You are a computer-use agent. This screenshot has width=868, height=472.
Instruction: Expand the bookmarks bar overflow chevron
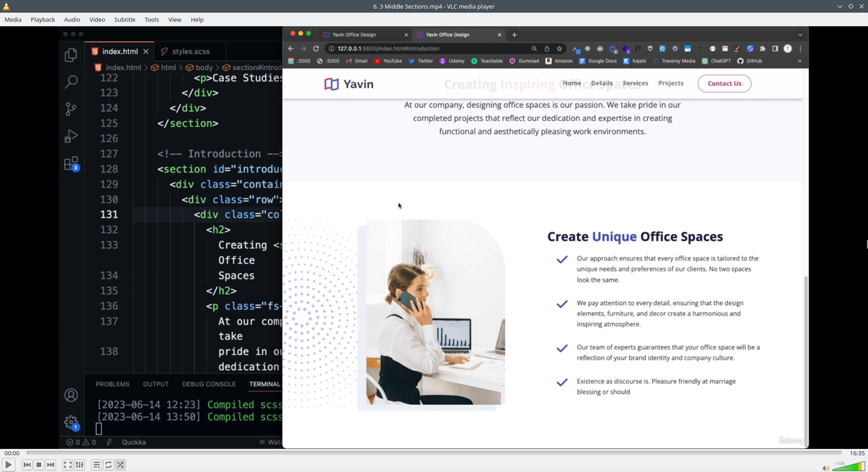coord(800,61)
